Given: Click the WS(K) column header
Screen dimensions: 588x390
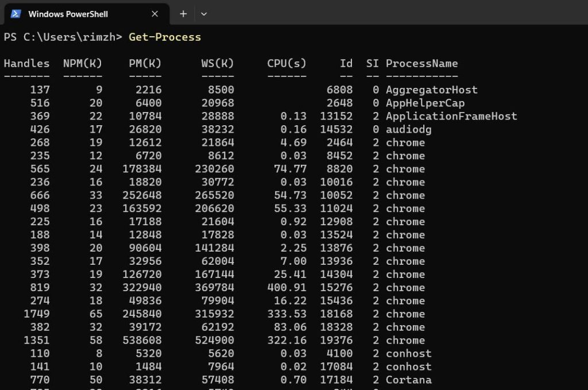Looking at the screenshot, I should (x=218, y=63).
